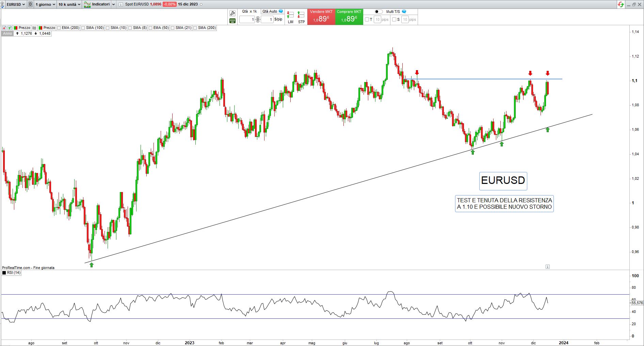Image resolution: width=644 pixels, height=346 pixels.
Task: Click the info icon before Spot EUR/USD
Action: pos(121,4)
